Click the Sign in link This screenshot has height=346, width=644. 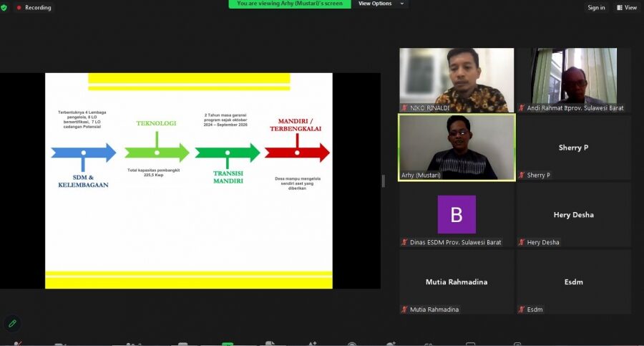[x=596, y=7]
